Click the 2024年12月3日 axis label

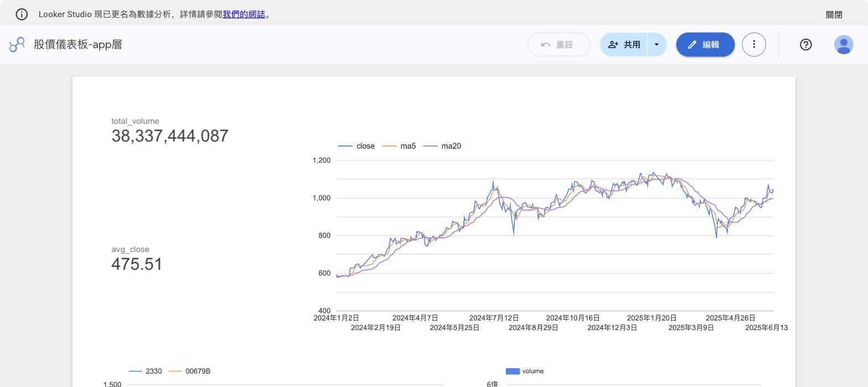coord(612,328)
